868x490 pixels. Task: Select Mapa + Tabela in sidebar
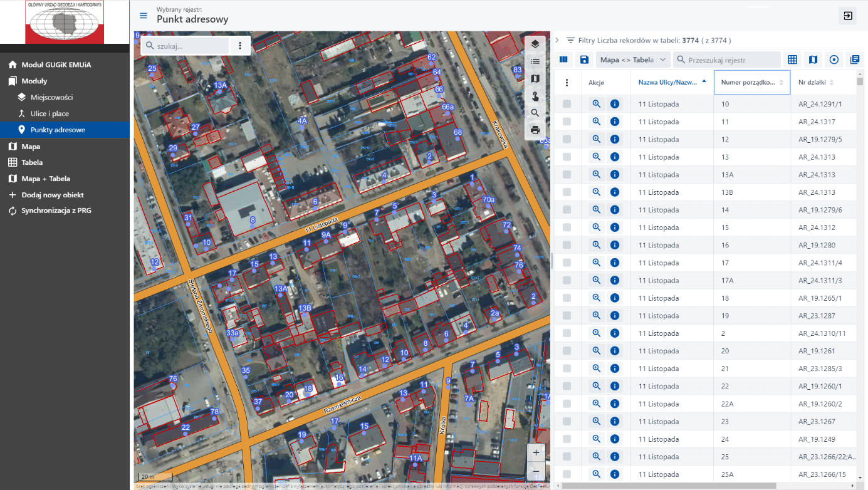coord(46,179)
